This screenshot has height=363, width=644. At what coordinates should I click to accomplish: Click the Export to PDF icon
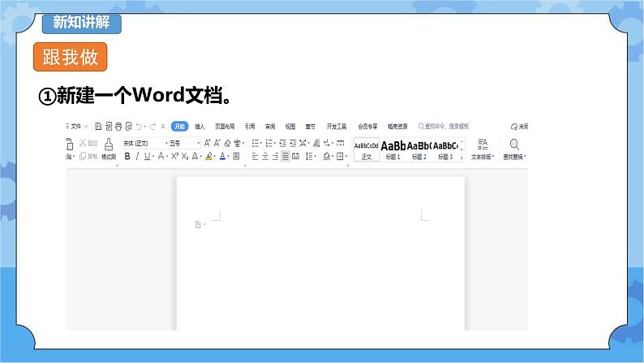coord(109,126)
